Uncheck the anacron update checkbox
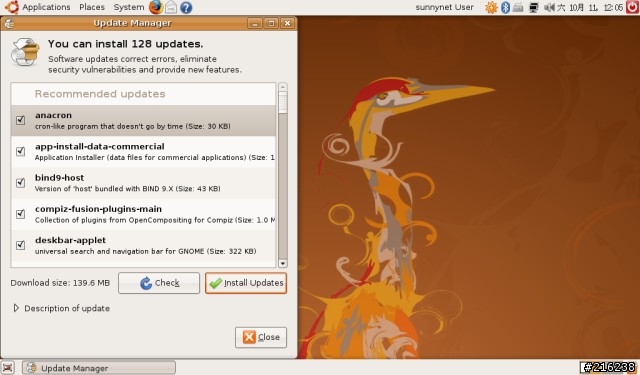 (x=20, y=120)
